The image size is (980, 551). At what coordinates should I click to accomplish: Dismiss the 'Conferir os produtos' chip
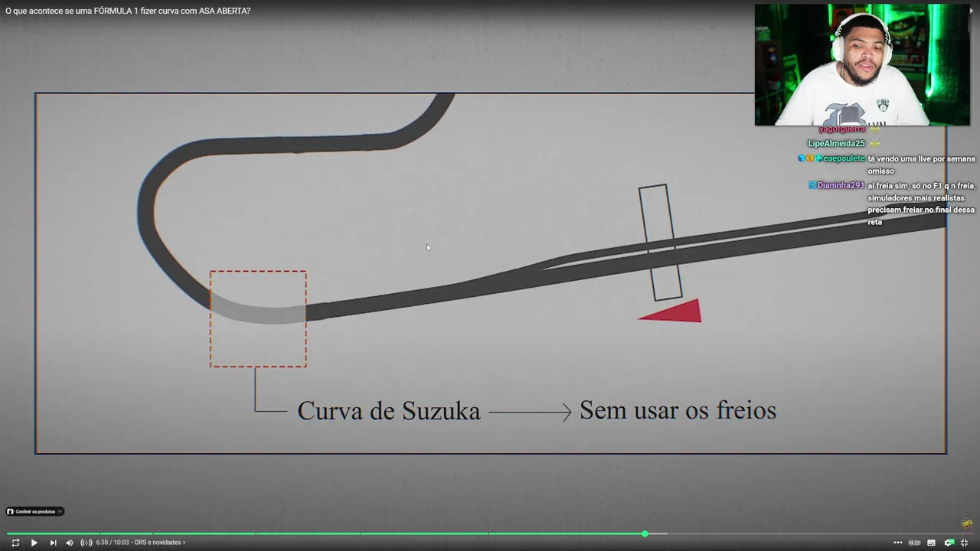tap(60, 511)
